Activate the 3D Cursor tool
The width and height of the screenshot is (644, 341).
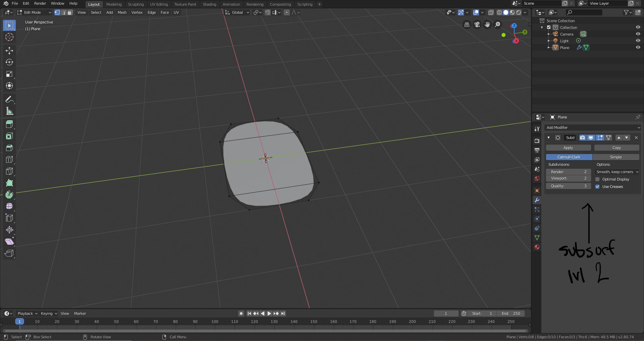pos(9,37)
